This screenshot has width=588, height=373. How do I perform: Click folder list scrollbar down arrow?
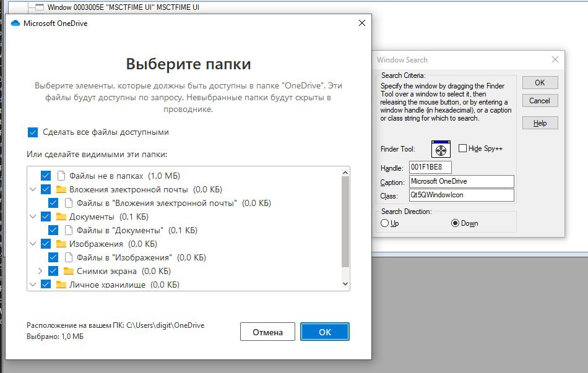(x=345, y=284)
